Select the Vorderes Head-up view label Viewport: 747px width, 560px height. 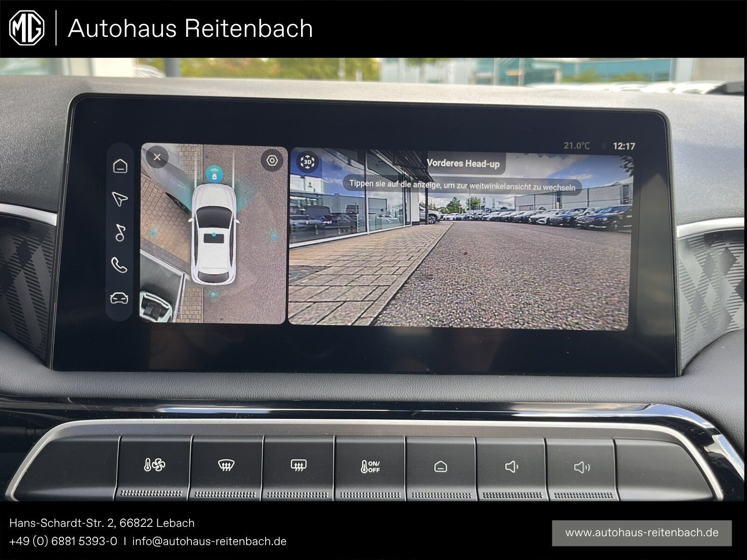(465, 163)
